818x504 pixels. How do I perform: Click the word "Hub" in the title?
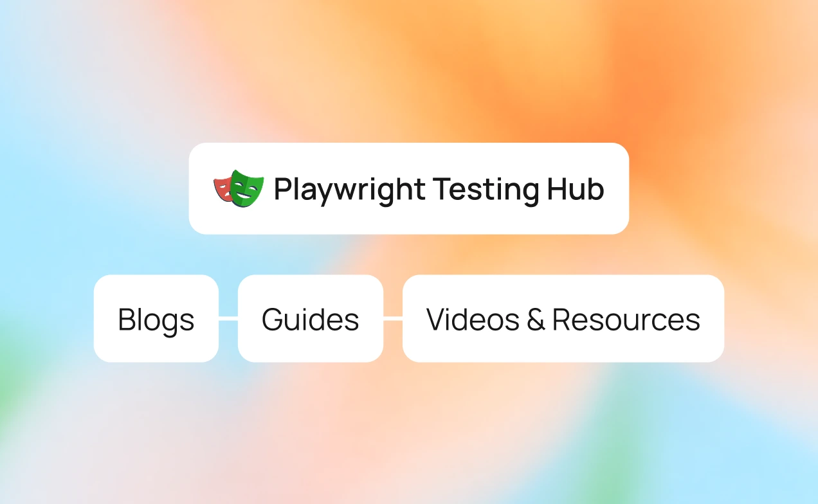click(x=576, y=188)
